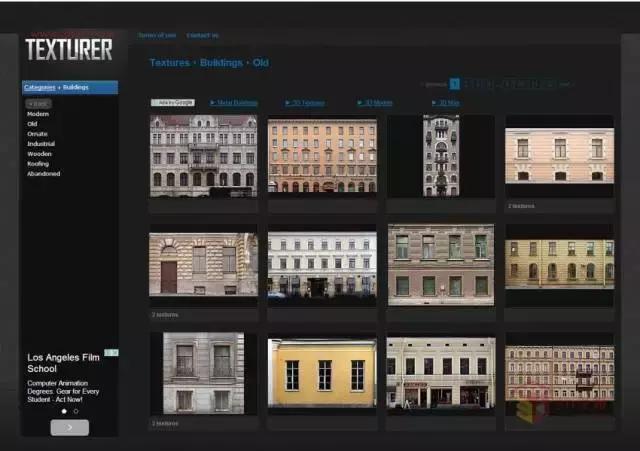Select the first ad carousel dot

pos(64,411)
